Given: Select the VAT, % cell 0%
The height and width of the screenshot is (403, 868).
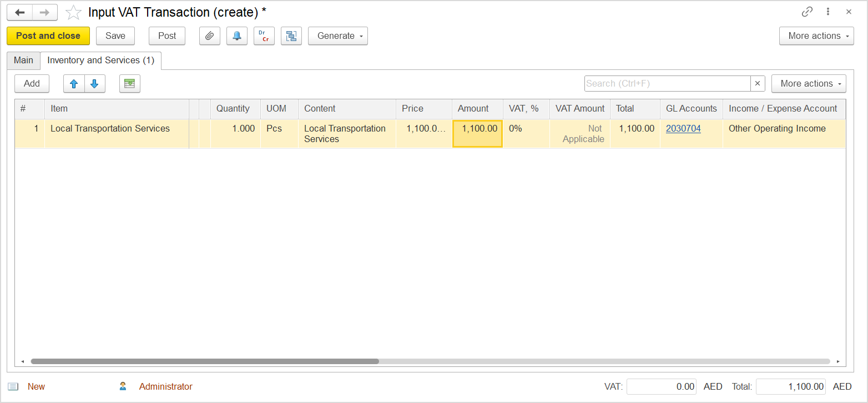Looking at the screenshot, I should click(526, 134).
